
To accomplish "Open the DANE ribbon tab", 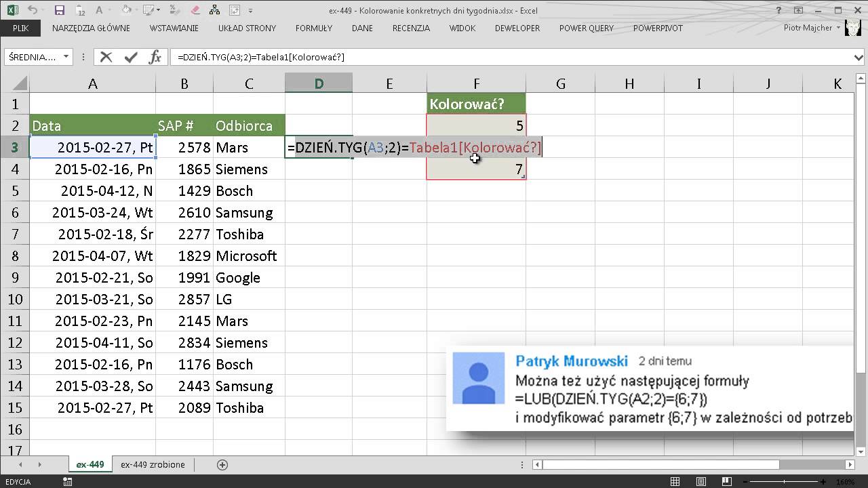I will [x=362, y=28].
